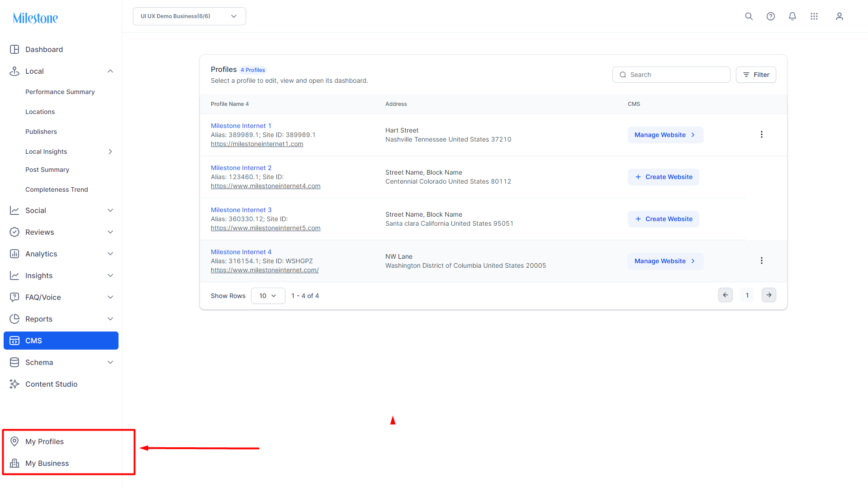Open more options for Milestone Internet 1
The width and height of the screenshot is (868, 488).
(762, 134)
